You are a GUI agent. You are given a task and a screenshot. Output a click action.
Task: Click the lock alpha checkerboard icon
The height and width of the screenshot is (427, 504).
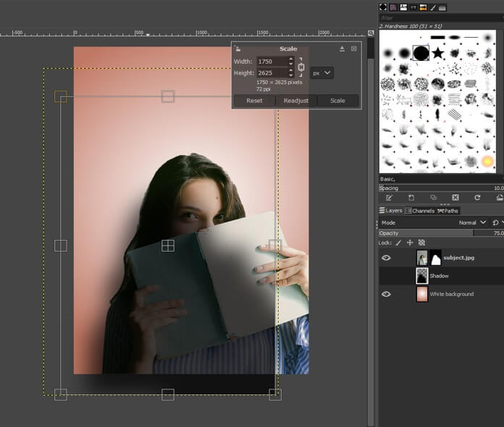pos(421,242)
